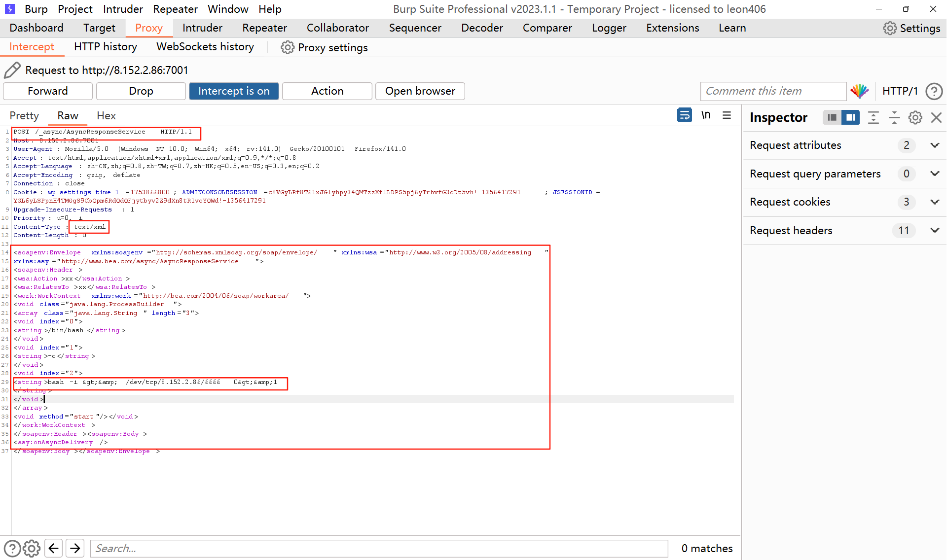The width and height of the screenshot is (947, 560).
Task: Switch Inspector to single-column layout
Action: pos(832,117)
